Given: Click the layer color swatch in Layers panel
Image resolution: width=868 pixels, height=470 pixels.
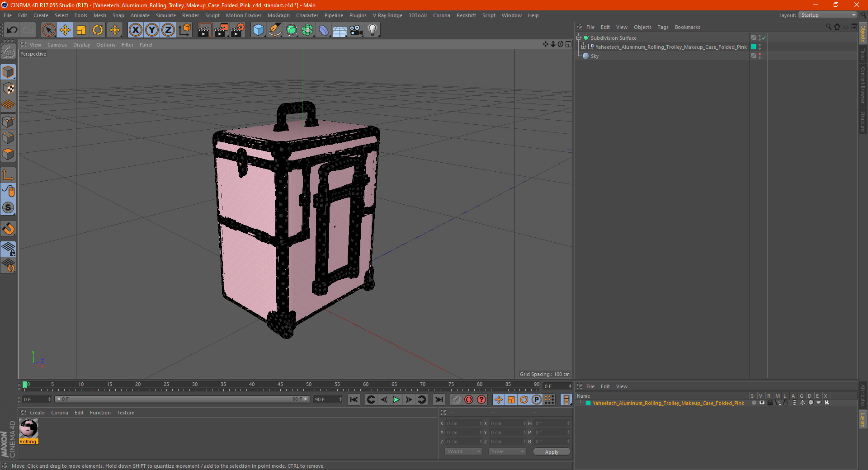Looking at the screenshot, I should 588,403.
